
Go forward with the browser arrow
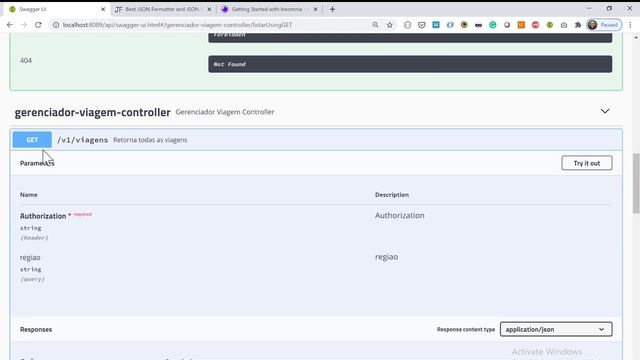tap(24, 25)
